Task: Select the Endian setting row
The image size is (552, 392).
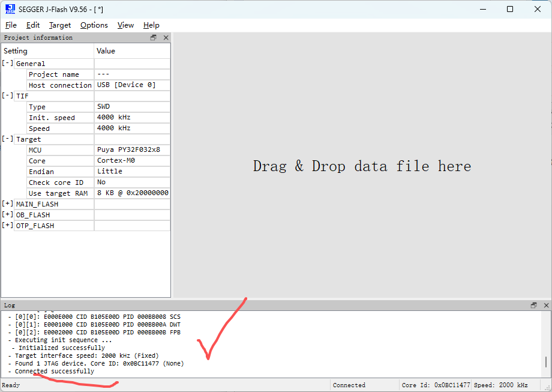Action: [x=98, y=172]
